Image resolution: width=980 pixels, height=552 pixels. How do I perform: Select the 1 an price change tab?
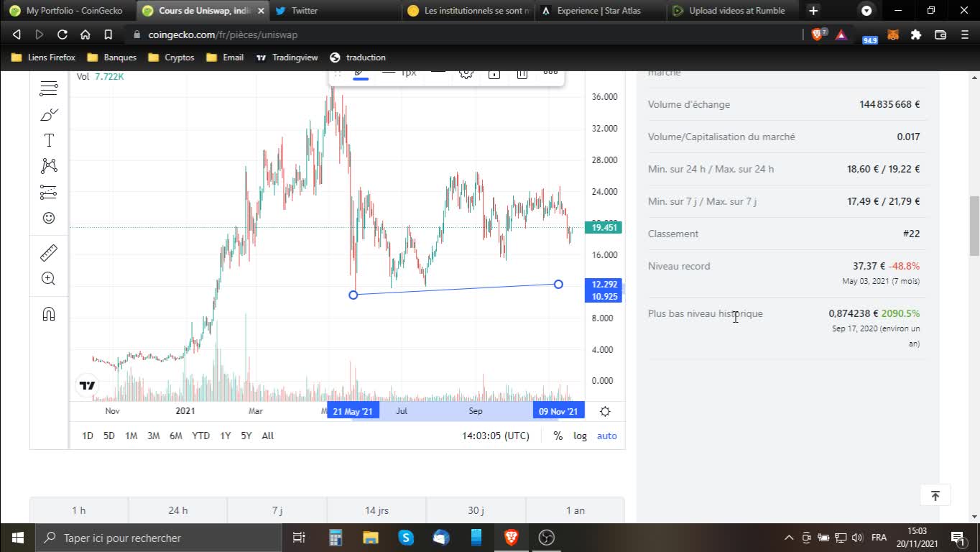[575, 510]
